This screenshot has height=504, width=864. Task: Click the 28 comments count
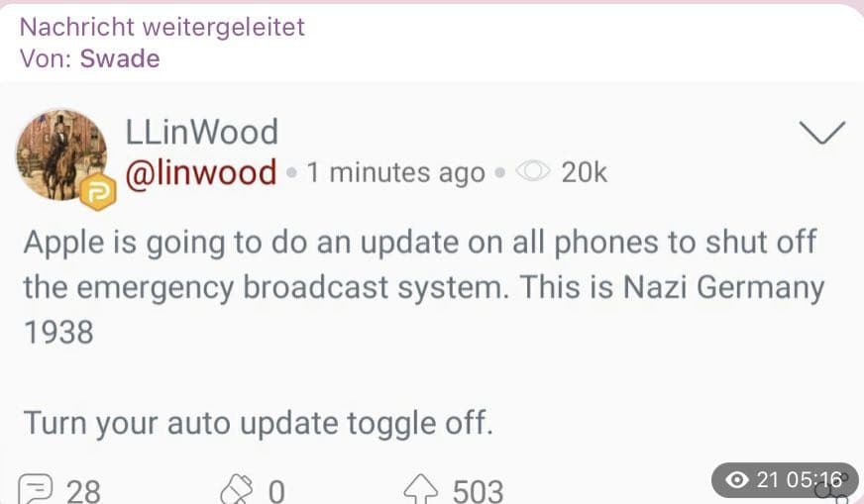[x=83, y=491]
